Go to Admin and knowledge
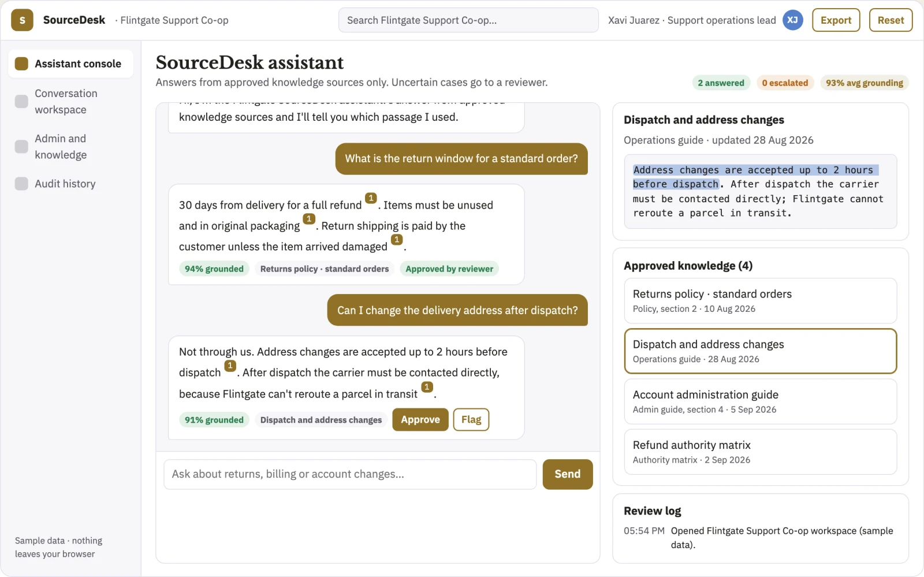 tap(70, 147)
